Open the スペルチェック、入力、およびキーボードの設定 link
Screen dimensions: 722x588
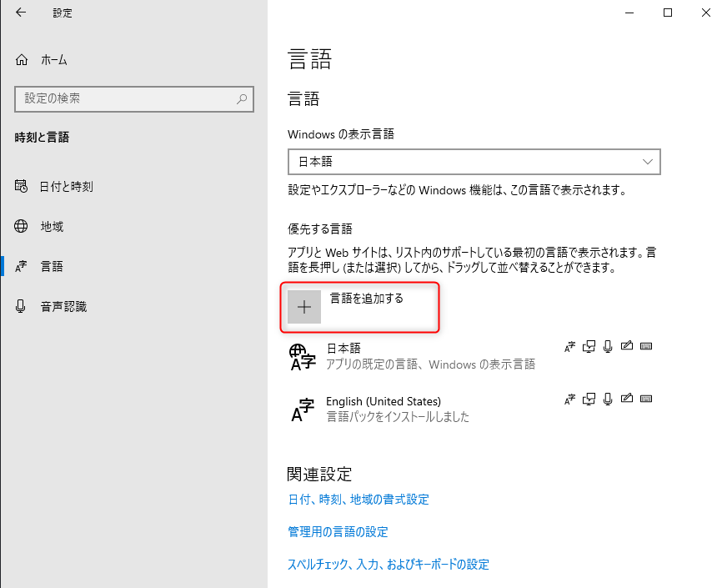(389, 564)
